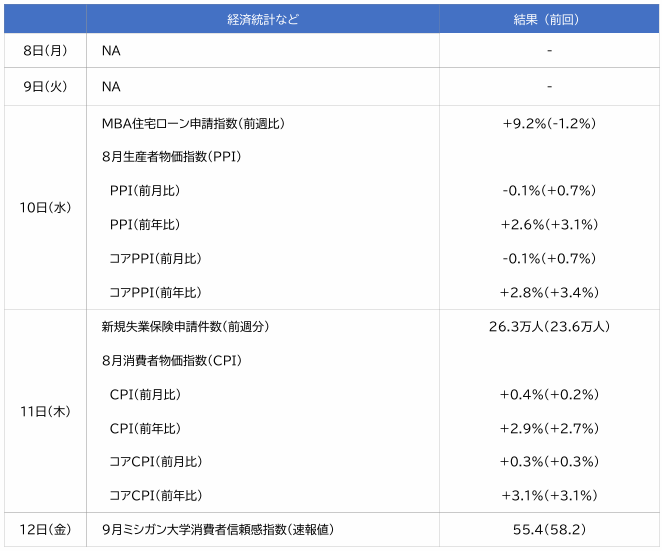Click the コアCPI(前月比) row label
This screenshot has width=662, height=551.
156,461
